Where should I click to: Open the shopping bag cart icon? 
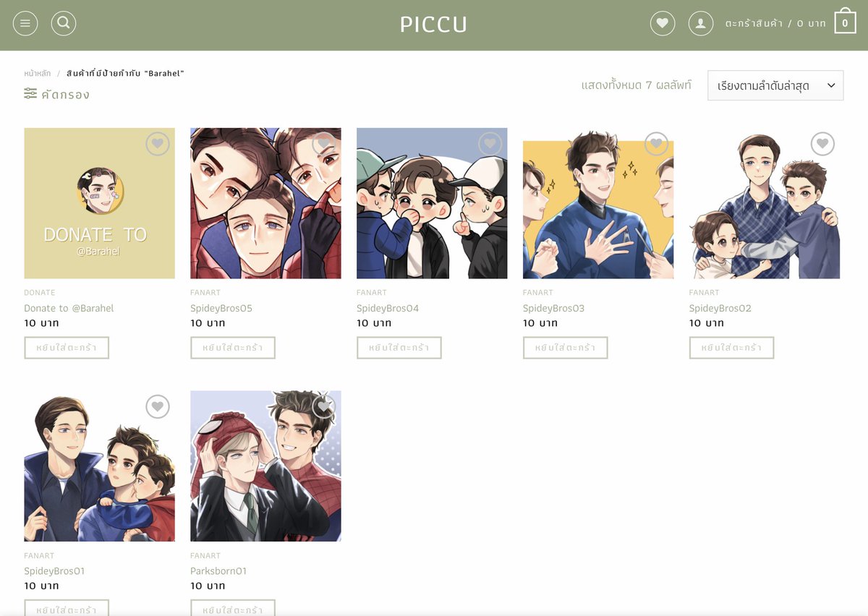[x=845, y=22]
